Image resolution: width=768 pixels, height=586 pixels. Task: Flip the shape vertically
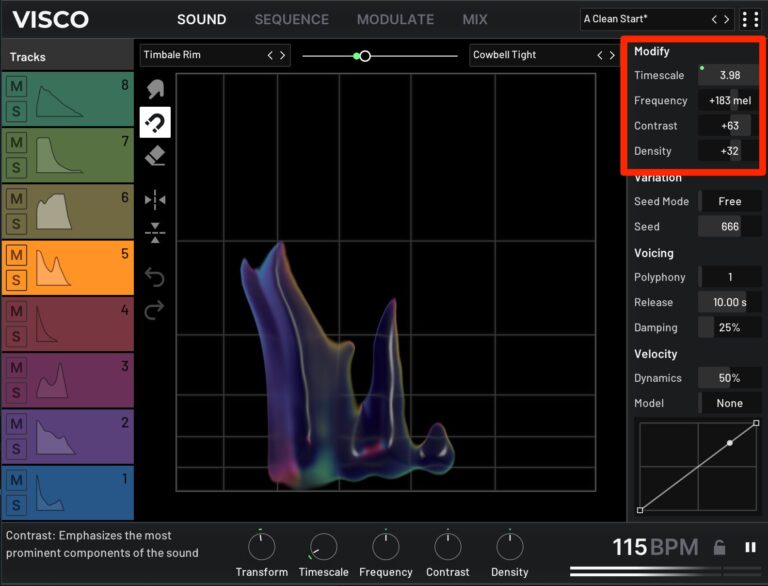coord(155,234)
